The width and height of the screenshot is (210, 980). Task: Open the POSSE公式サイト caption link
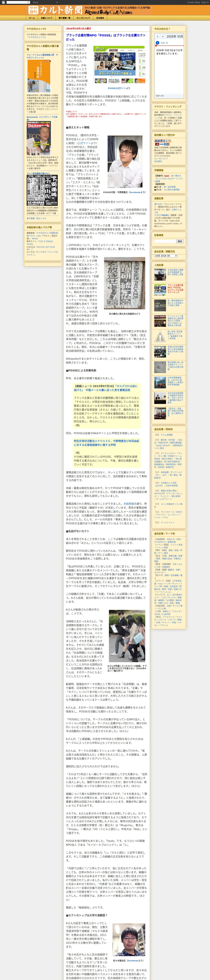click(x=117, y=88)
